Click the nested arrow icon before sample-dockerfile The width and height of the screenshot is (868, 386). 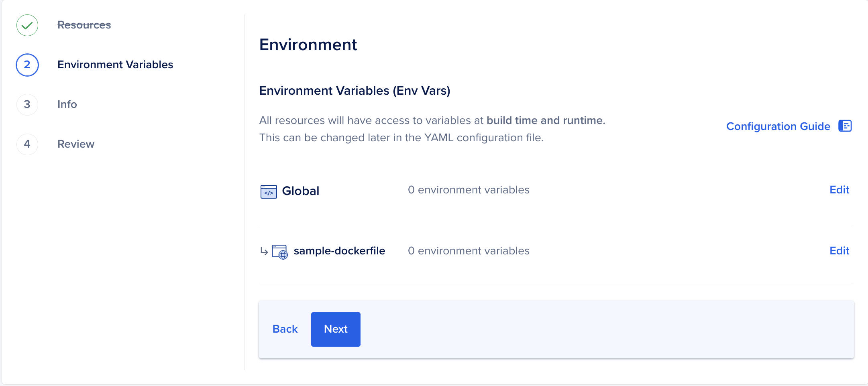[264, 252]
